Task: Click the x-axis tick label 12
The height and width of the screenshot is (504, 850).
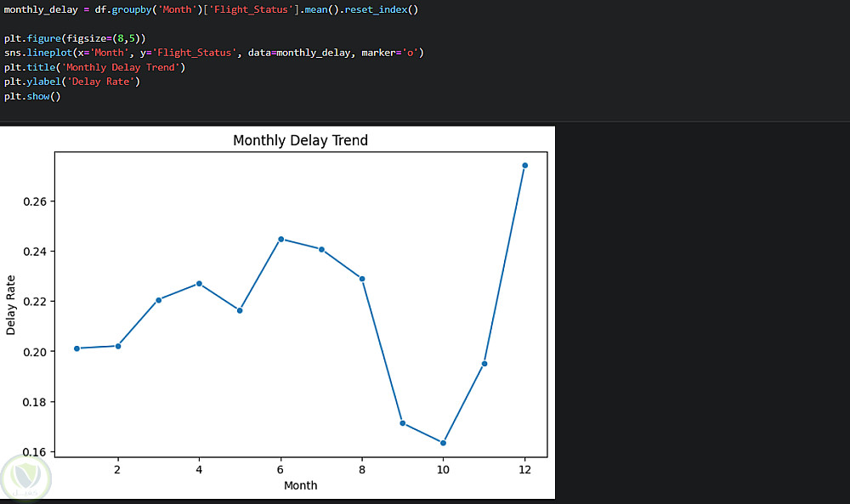Action: pos(524,467)
